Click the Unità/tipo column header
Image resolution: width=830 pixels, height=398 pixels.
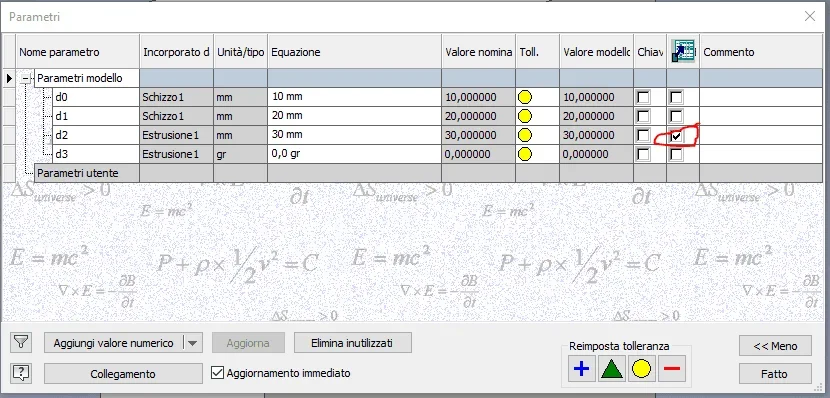tap(241, 51)
